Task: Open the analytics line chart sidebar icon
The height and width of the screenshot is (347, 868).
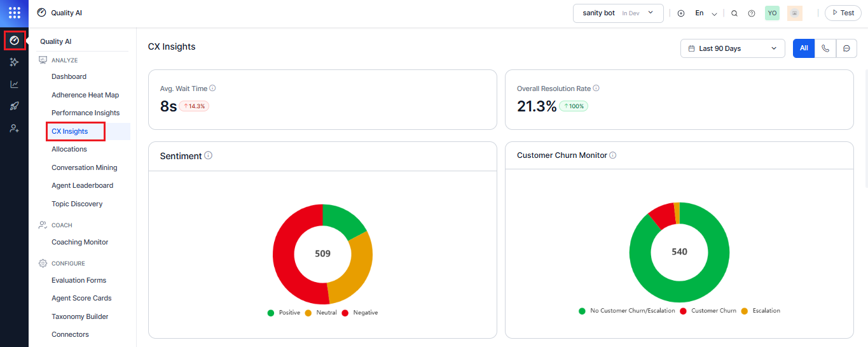Action: [x=14, y=84]
